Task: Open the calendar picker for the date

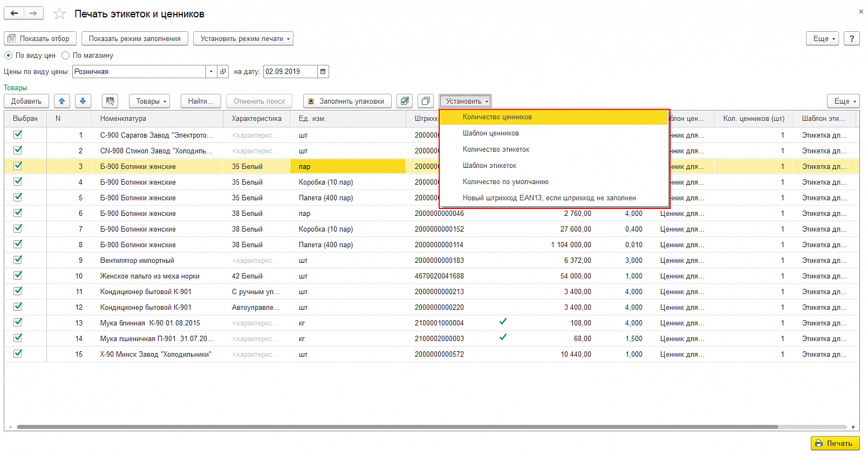Action: click(x=323, y=72)
